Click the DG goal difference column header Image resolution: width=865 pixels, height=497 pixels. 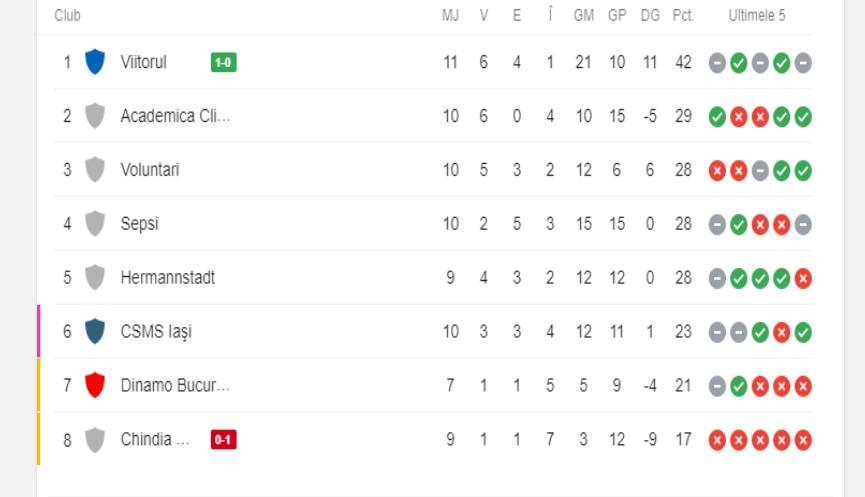(650, 16)
